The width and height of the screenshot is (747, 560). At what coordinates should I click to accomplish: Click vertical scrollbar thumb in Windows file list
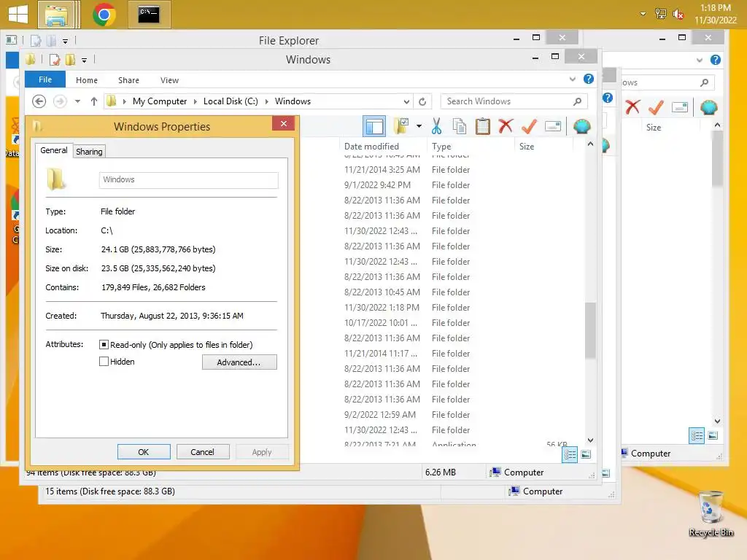[x=590, y=330]
